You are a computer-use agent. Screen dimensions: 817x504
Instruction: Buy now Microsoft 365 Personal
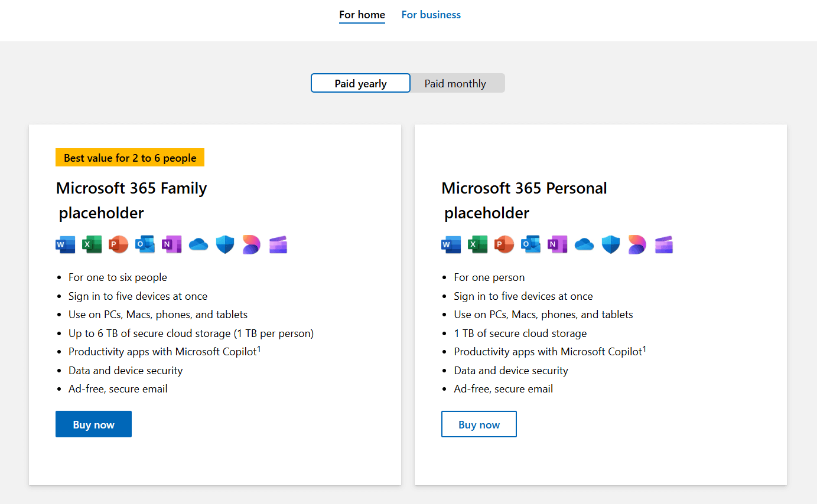pos(479,424)
